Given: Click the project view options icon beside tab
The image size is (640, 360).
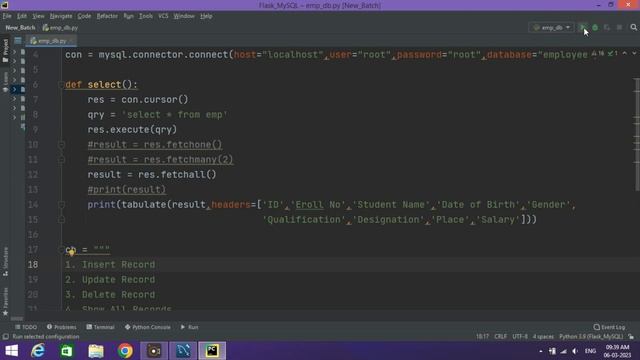Looking at the screenshot, I should (18, 40).
